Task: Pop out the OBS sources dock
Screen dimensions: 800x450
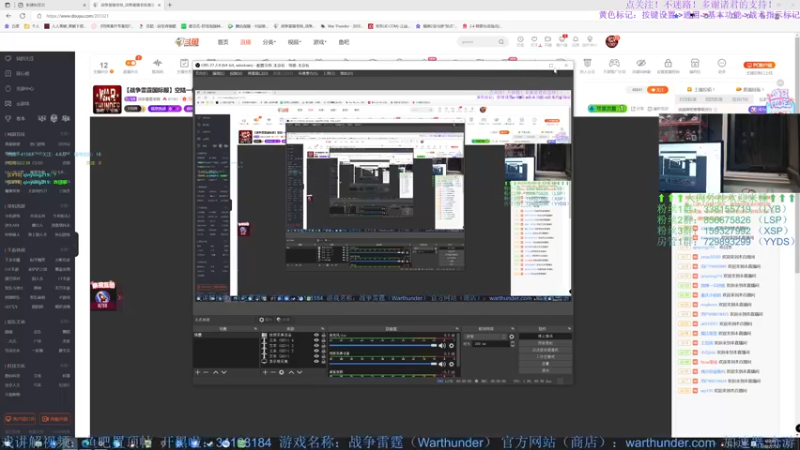Action: tap(322, 329)
